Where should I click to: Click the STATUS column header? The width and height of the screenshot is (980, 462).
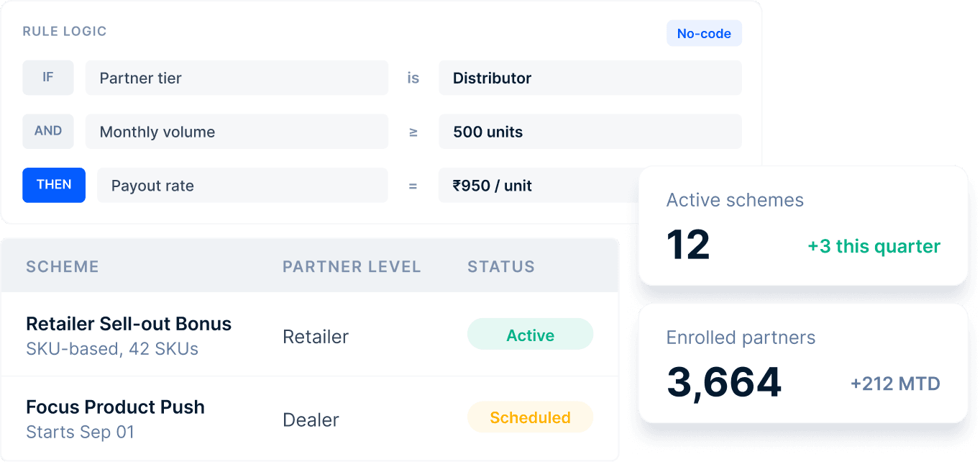click(x=501, y=267)
